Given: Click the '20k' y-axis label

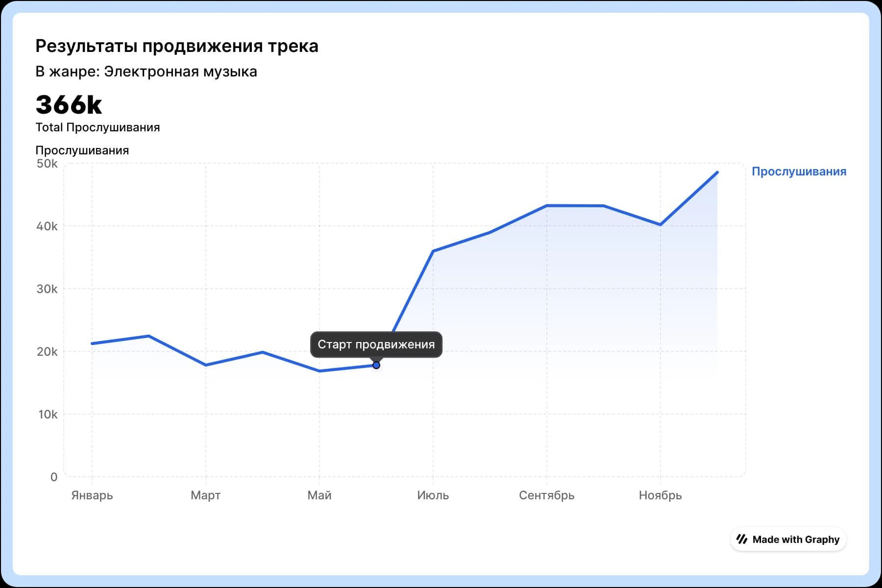Looking at the screenshot, I should 47,352.
